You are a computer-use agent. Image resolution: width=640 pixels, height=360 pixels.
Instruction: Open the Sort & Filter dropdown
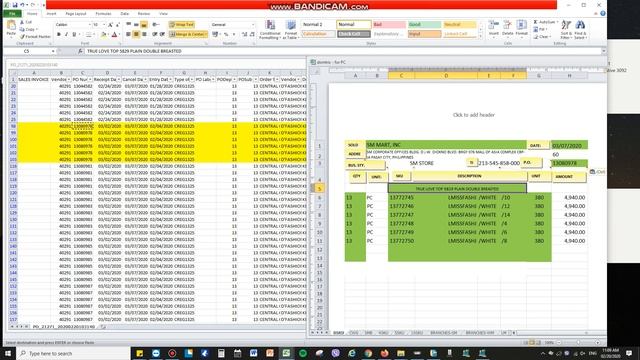tap(566, 29)
